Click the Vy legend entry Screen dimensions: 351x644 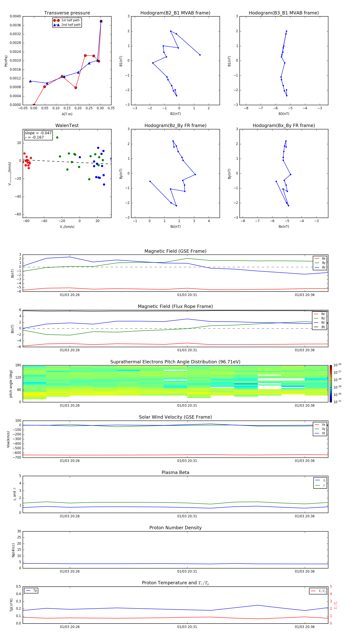pos(320,429)
